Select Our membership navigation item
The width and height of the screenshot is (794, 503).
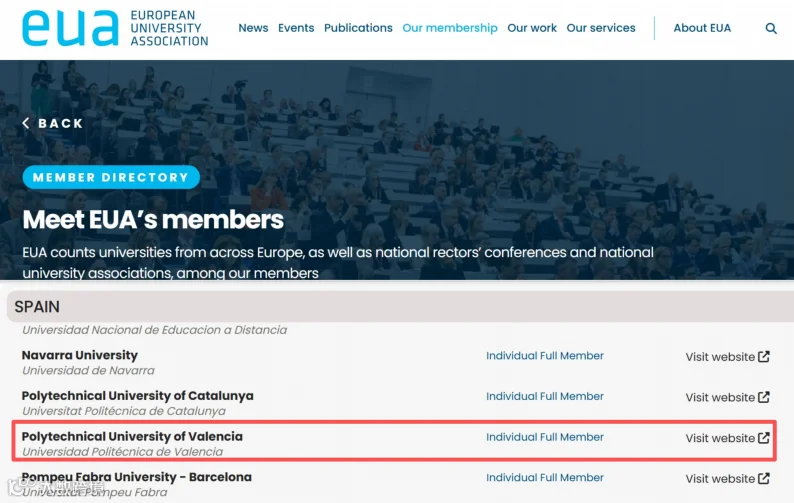450,28
